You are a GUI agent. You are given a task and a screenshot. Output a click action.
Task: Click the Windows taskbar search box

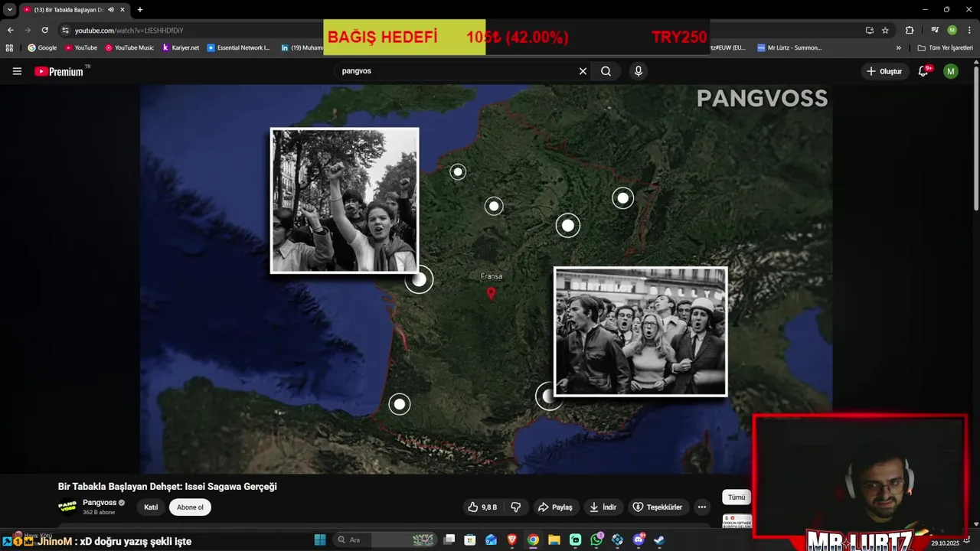[x=385, y=540]
